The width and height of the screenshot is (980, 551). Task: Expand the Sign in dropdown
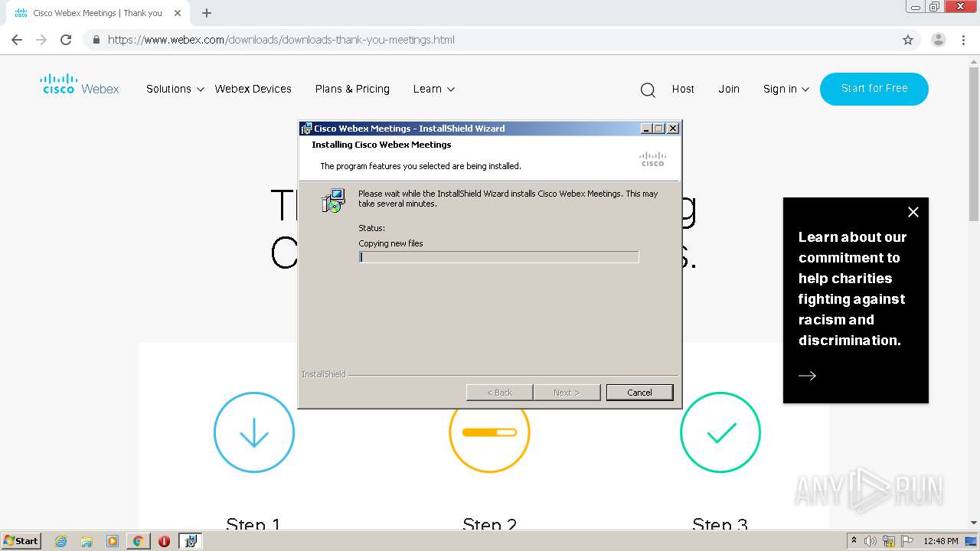(x=786, y=89)
